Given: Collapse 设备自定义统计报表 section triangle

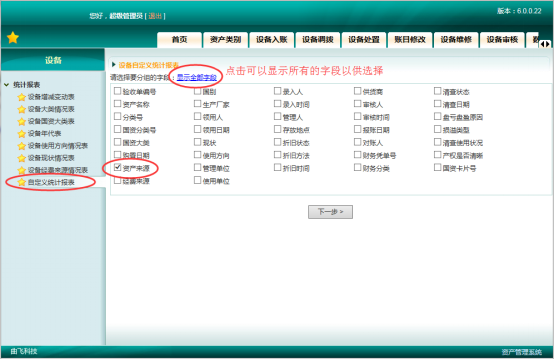Looking at the screenshot, I should click(x=114, y=65).
